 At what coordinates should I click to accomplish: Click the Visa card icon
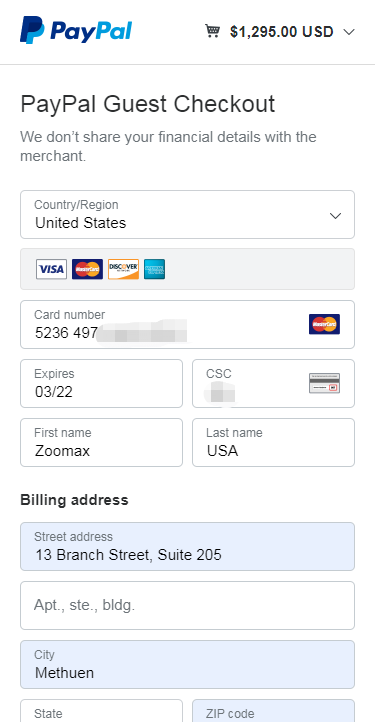click(x=52, y=269)
